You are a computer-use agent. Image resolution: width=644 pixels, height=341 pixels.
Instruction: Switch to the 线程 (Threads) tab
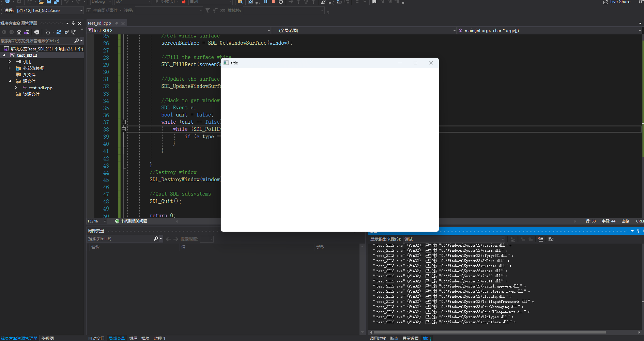coord(133,338)
